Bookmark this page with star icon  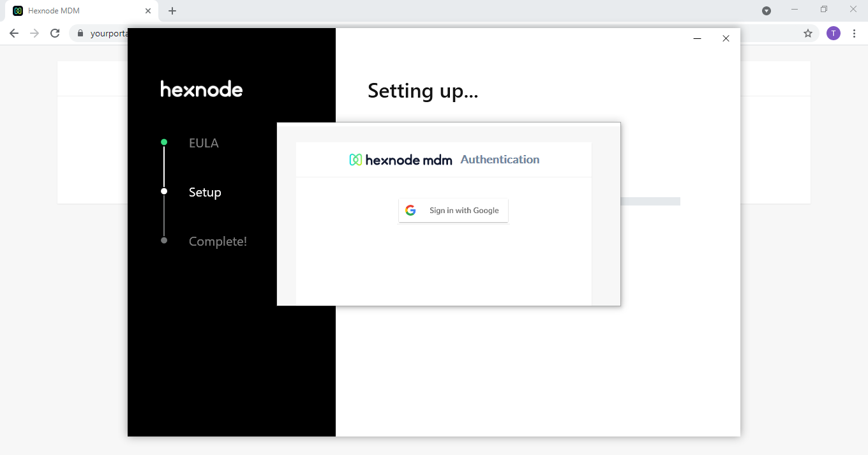pyautogui.click(x=808, y=33)
